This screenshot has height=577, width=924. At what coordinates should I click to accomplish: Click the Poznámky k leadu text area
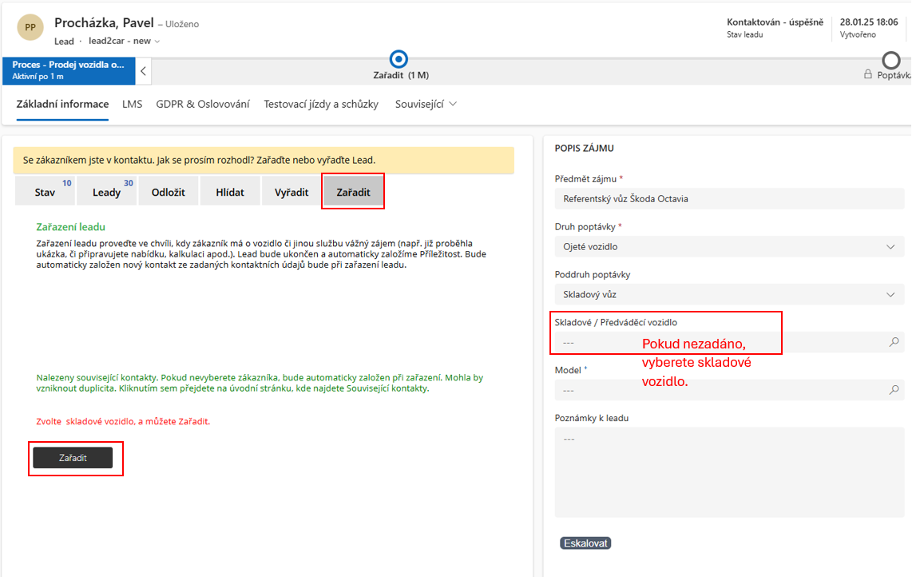coord(728,472)
